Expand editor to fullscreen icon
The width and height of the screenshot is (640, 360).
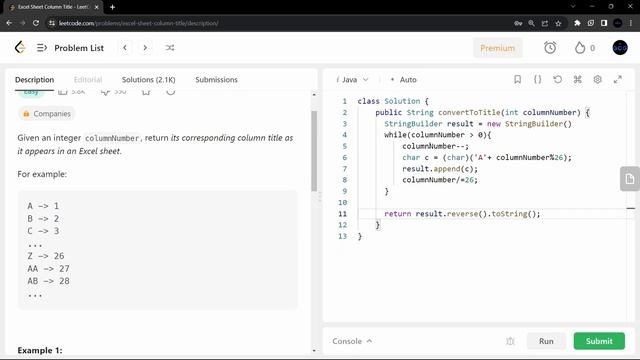(x=618, y=79)
